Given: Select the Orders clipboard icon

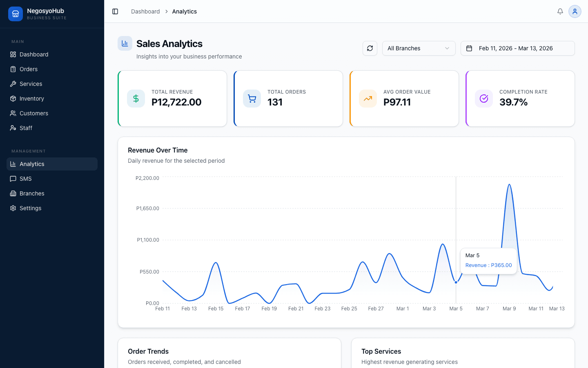Looking at the screenshot, I should (x=12, y=69).
